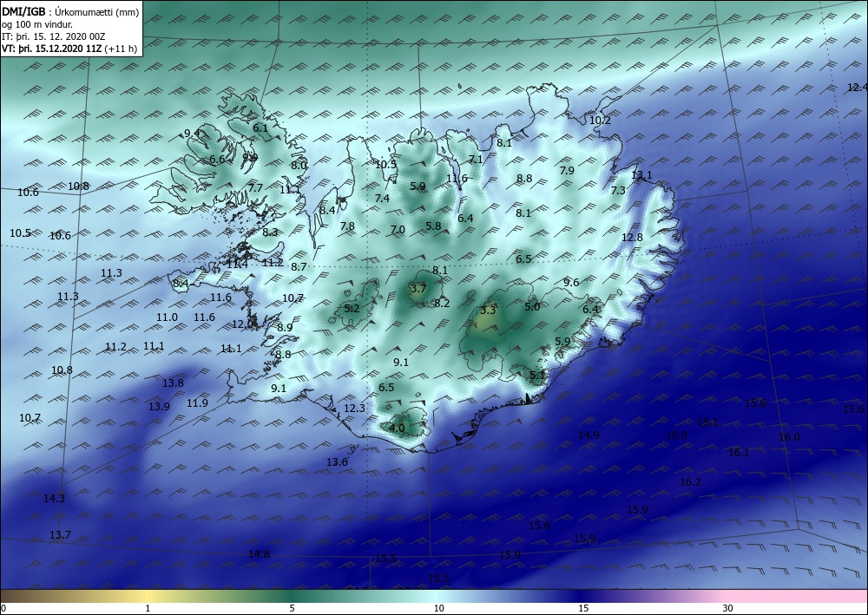868x615 pixels.
Task: Click the 14.8 value label
Action: click(x=259, y=553)
